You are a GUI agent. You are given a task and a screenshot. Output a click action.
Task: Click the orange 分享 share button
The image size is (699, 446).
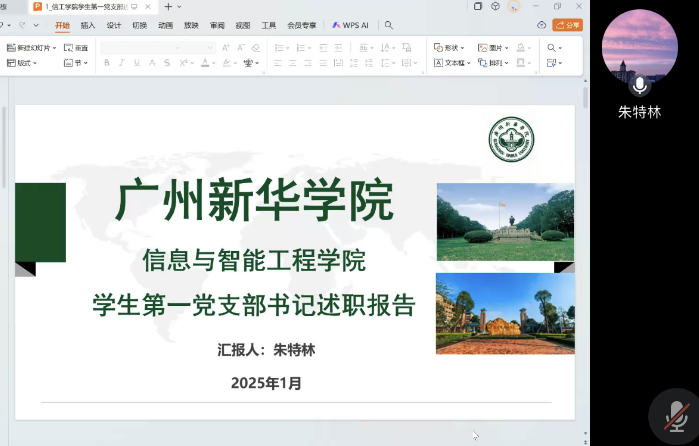point(569,25)
